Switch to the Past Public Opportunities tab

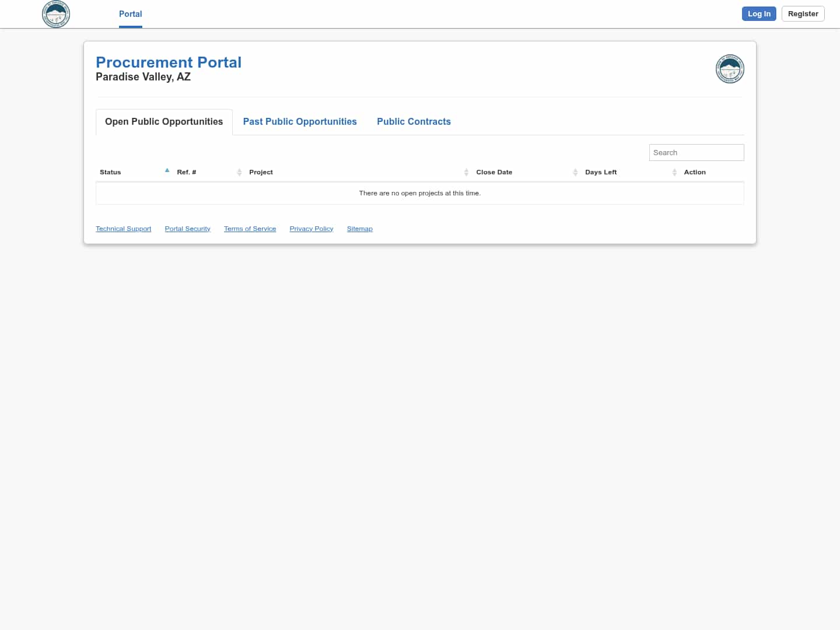tap(300, 121)
